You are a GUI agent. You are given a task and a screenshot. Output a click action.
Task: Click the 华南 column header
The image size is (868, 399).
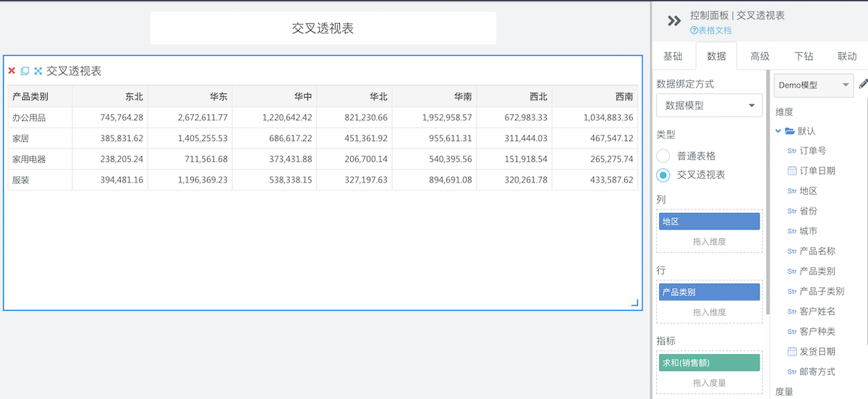coord(434,96)
